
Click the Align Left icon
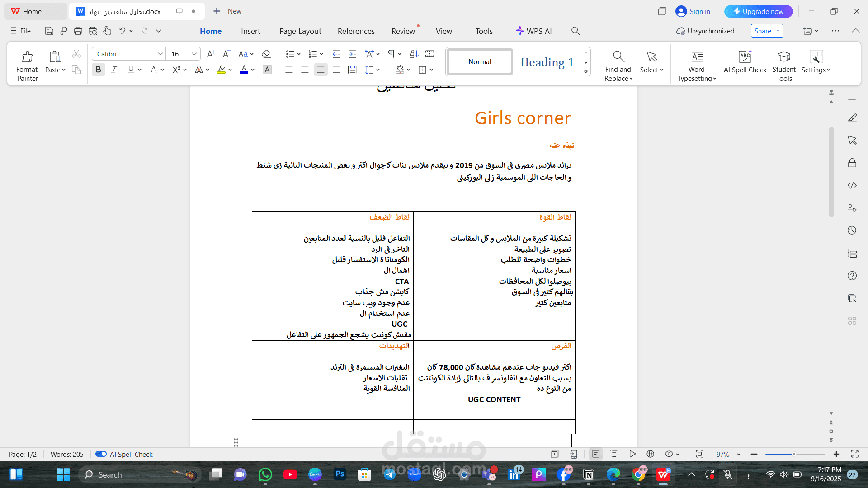[289, 70]
